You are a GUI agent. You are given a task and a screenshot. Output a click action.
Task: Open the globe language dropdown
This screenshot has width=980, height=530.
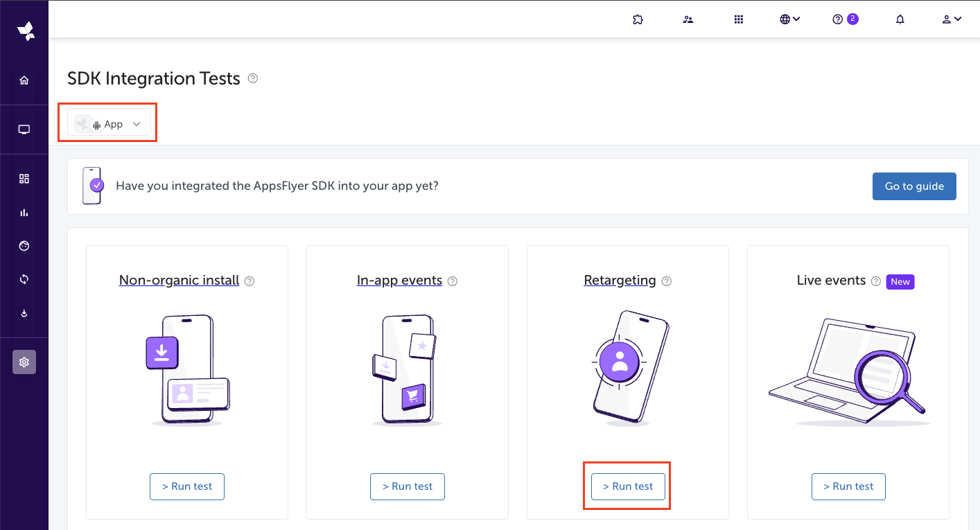pos(789,19)
